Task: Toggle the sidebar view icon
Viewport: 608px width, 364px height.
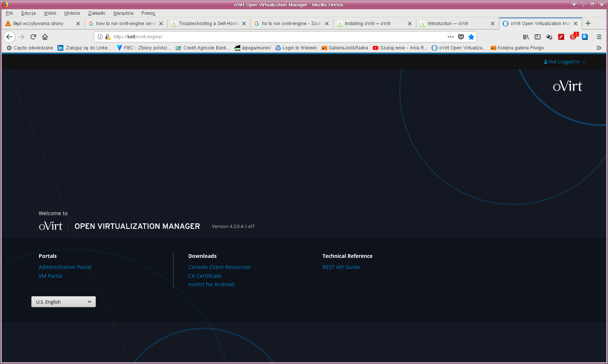Action: 538,37
